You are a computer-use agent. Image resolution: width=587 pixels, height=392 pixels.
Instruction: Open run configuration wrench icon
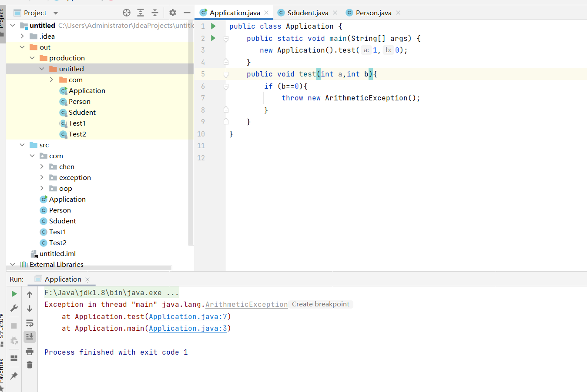click(x=14, y=308)
